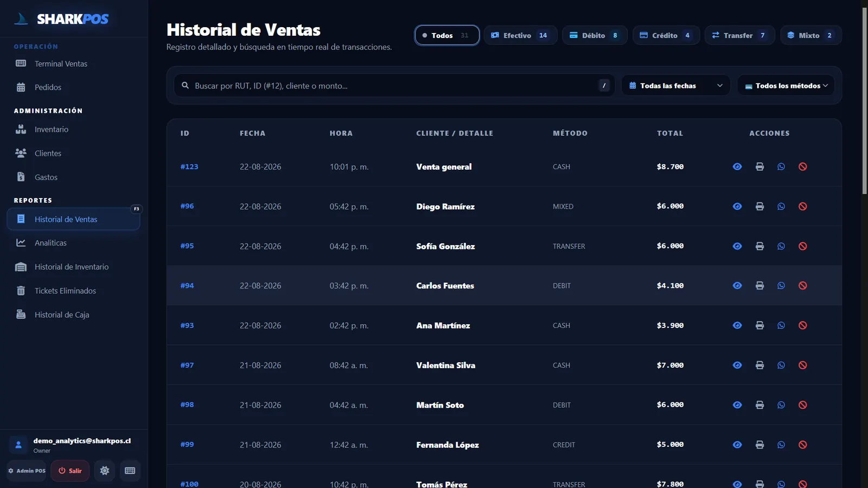Void sale #95 with the cancel icon
This screenshot has width=868, height=488.
803,246
